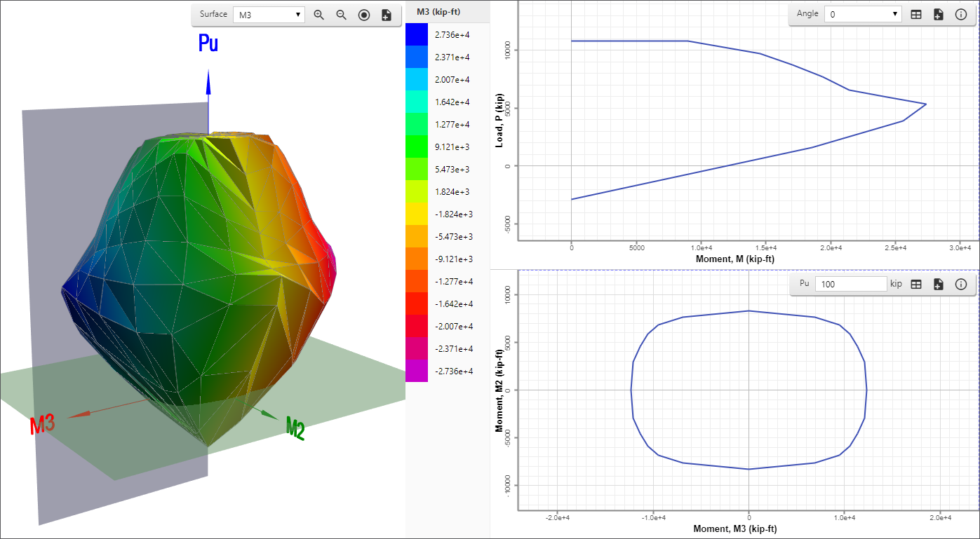Add the 3D surface plot to report

click(x=387, y=15)
